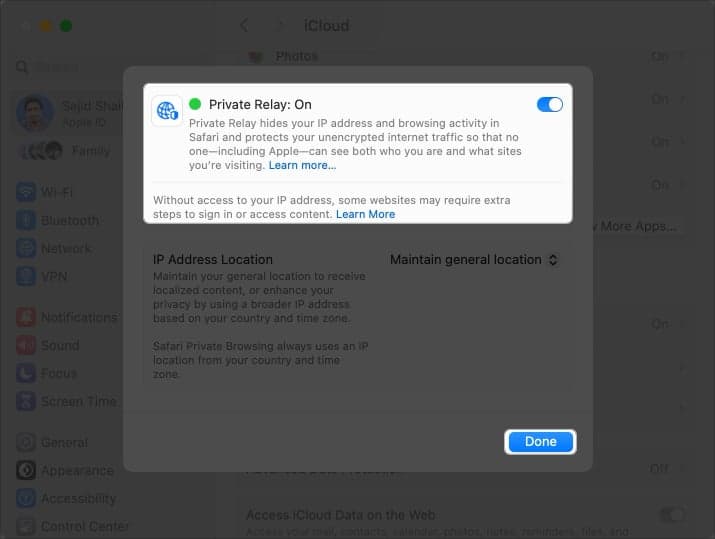Click the forward chevron in the toolbar
The image size is (715, 539).
(x=281, y=26)
